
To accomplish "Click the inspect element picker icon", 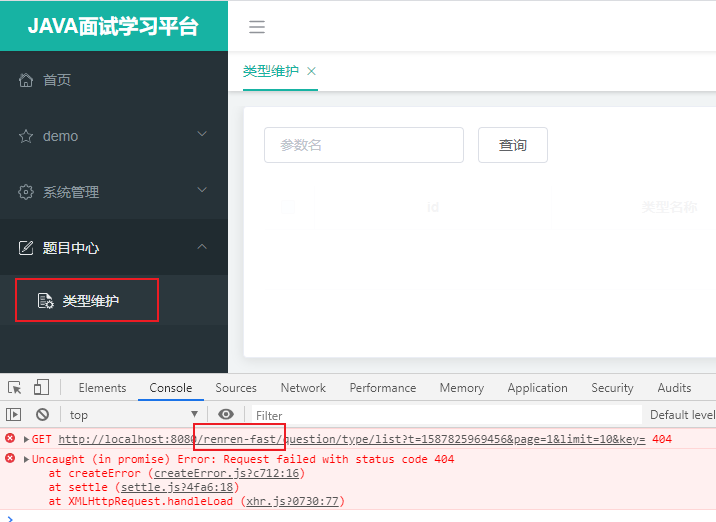I will [15, 388].
